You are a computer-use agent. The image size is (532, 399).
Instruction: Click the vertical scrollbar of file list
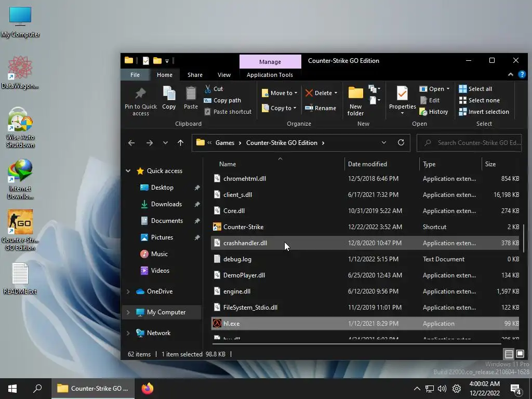[x=524, y=238]
